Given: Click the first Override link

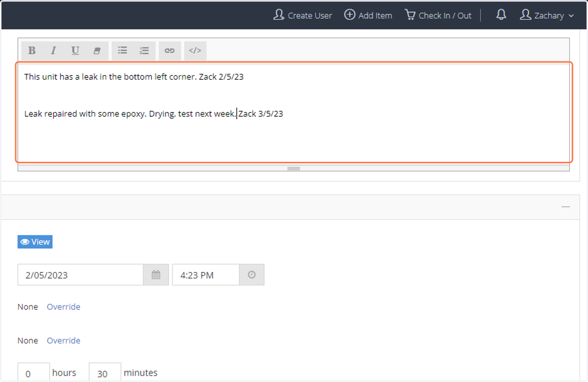Looking at the screenshot, I should 64,307.
